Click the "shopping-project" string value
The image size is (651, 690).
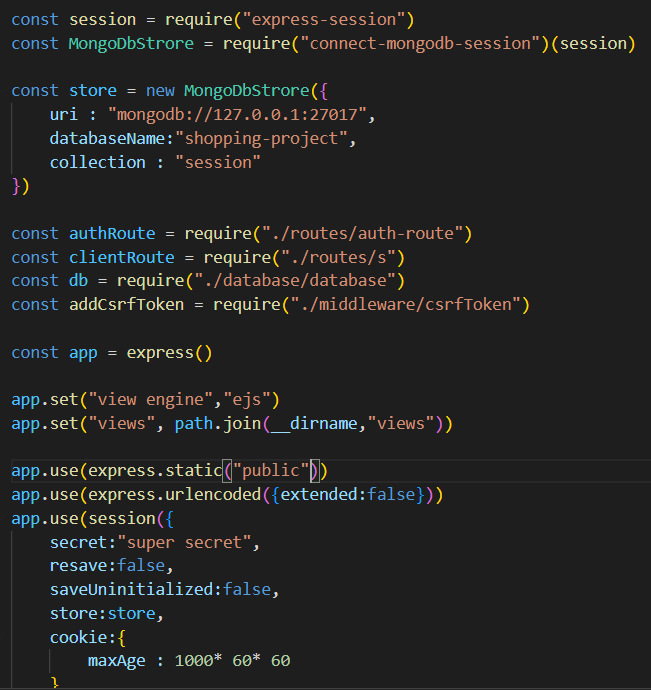(x=261, y=139)
